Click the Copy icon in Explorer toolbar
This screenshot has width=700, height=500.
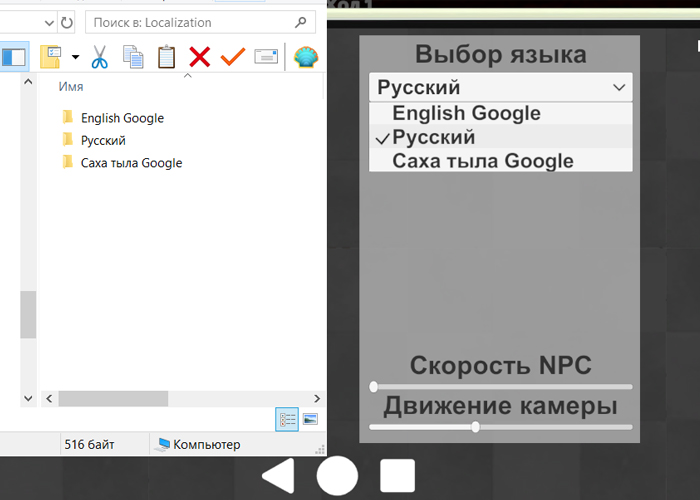click(132, 57)
